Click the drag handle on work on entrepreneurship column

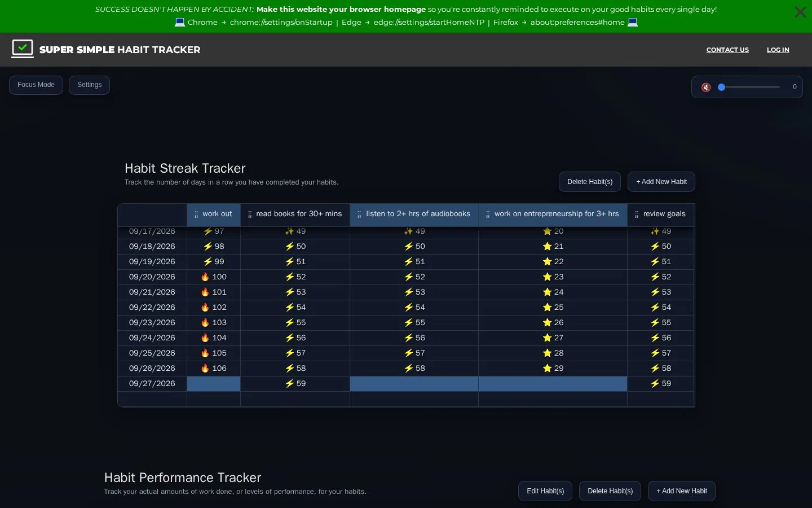click(x=488, y=214)
